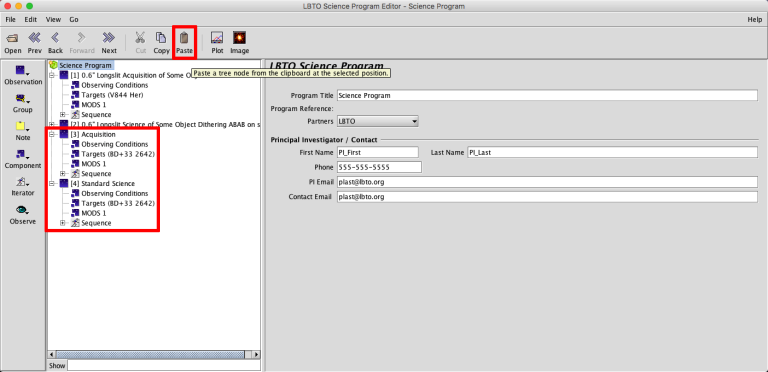Select Targets (V844 Her) tree node
The width and height of the screenshot is (768, 372).
click(112, 95)
